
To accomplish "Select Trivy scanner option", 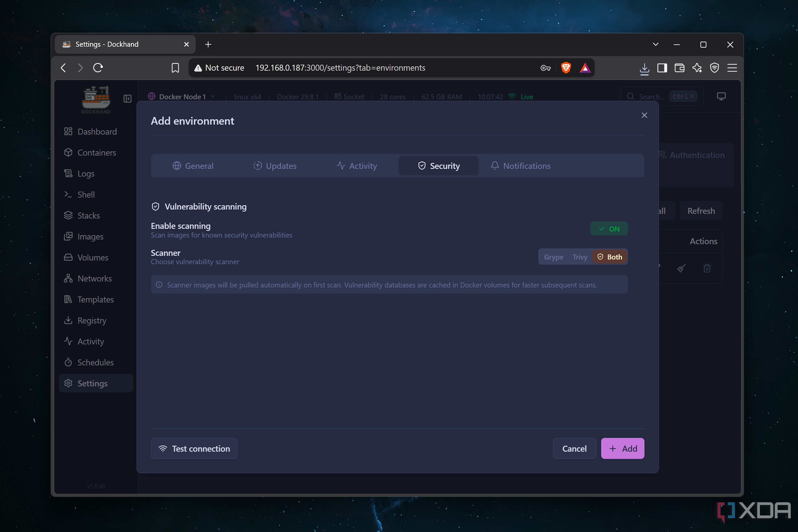I will point(579,257).
